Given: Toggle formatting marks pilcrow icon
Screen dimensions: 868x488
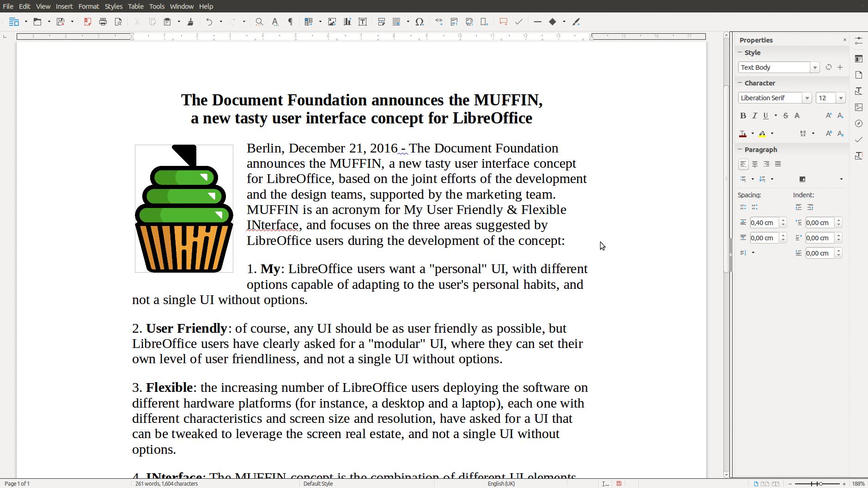Looking at the screenshot, I should coord(291,22).
